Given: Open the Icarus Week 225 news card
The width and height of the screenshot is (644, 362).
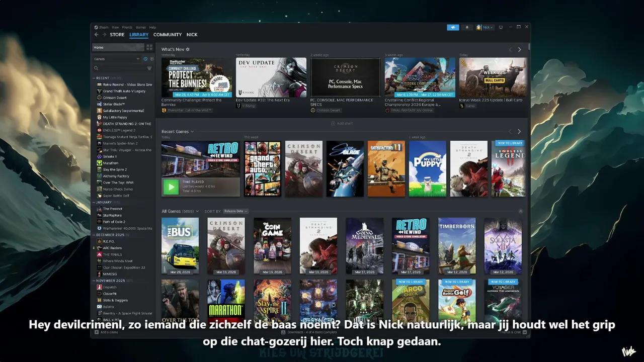Looking at the screenshot, I should tap(493, 77).
